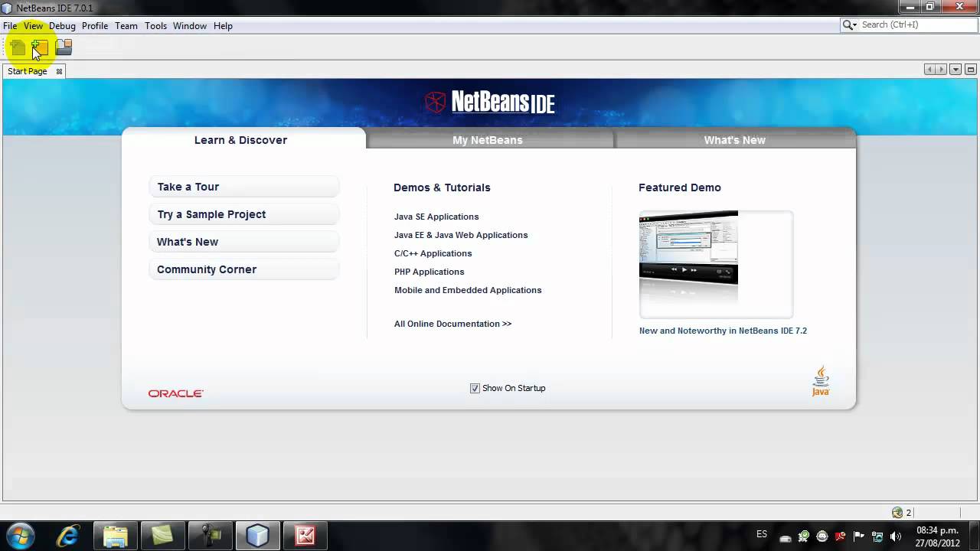Open the Help menu

(x=223, y=25)
